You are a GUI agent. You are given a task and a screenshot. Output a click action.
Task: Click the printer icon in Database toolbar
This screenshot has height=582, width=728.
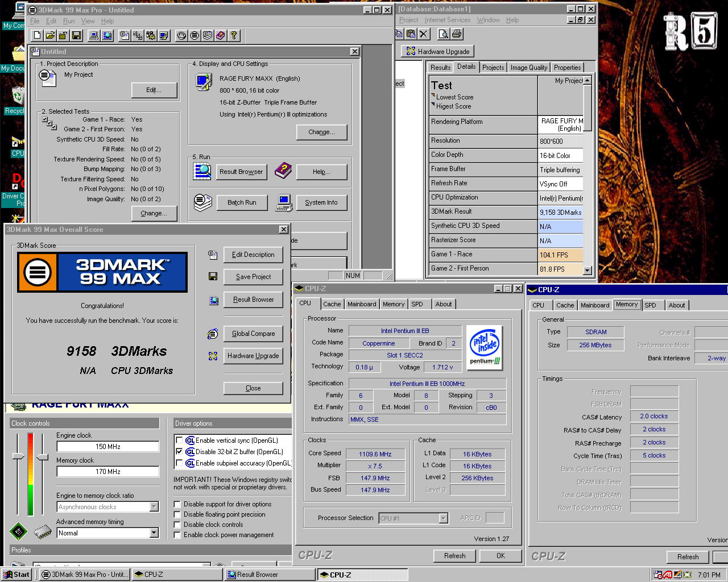click(x=456, y=34)
